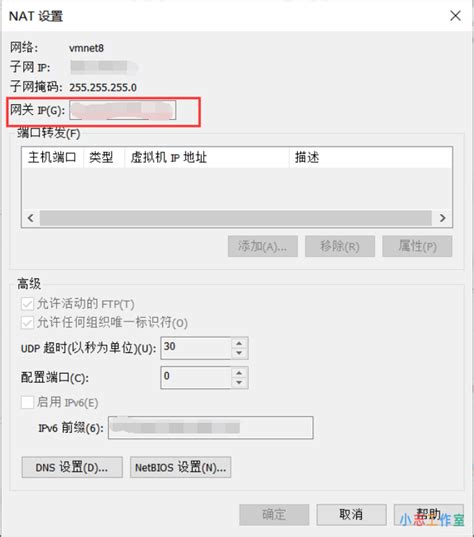Enable the 启用 IPv6 checkbox

pyautogui.click(x=27, y=402)
